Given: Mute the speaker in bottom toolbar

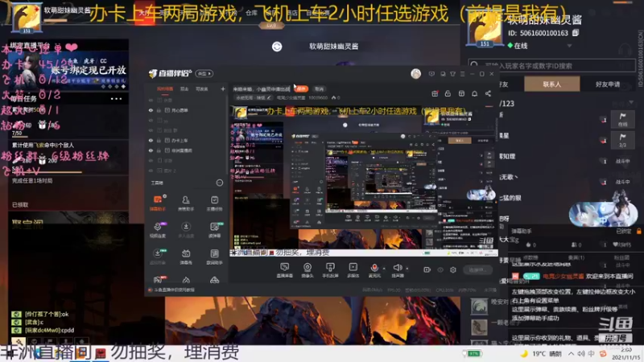Looking at the screenshot, I should 397,269.
